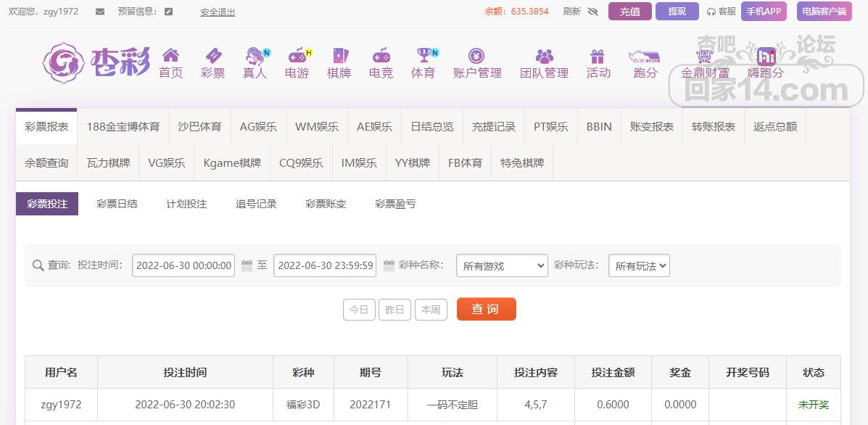Open the account management coin icon
Viewport: 868px width, 425px height.
(476, 56)
